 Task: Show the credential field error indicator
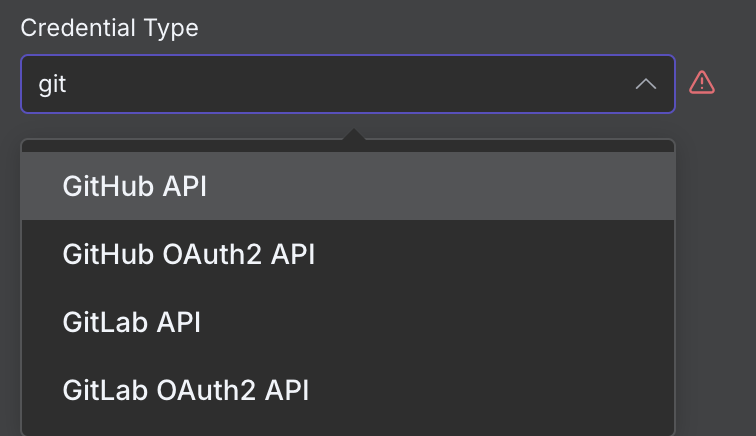click(702, 83)
